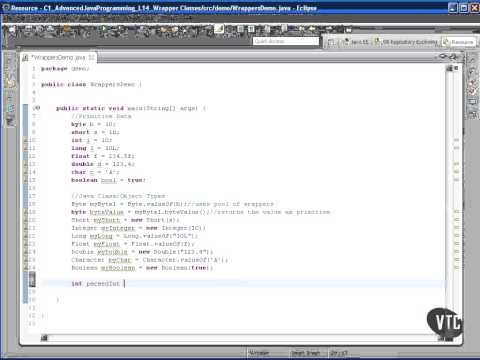Click the 'public static void main' line
This screenshot has width=480, height=360.
coord(131,108)
